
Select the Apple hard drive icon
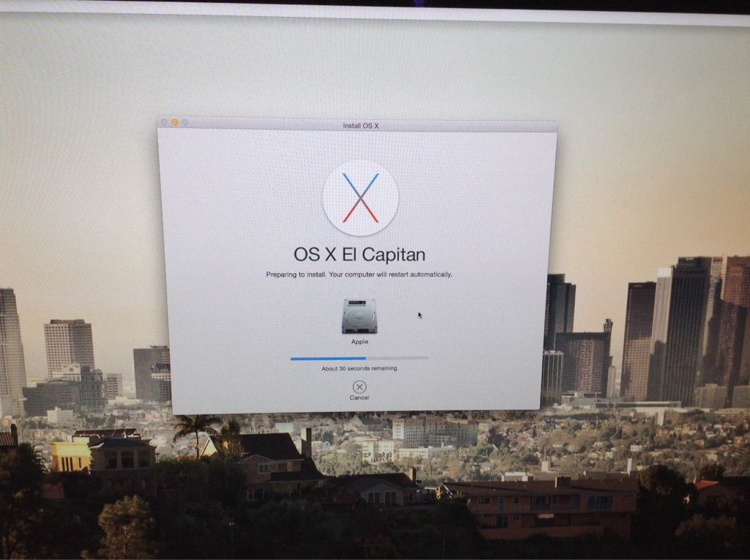click(x=359, y=316)
